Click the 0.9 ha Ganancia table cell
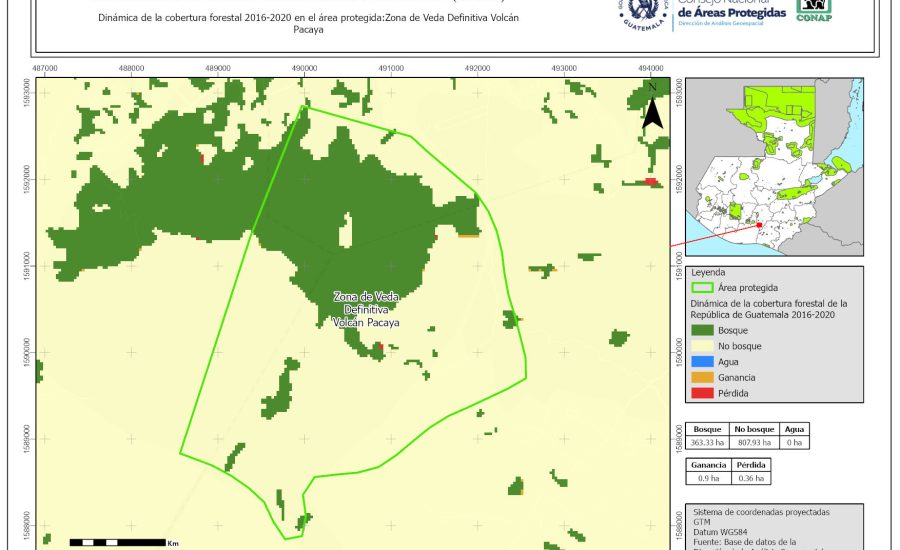This screenshot has height=550, width=900. 707,478
